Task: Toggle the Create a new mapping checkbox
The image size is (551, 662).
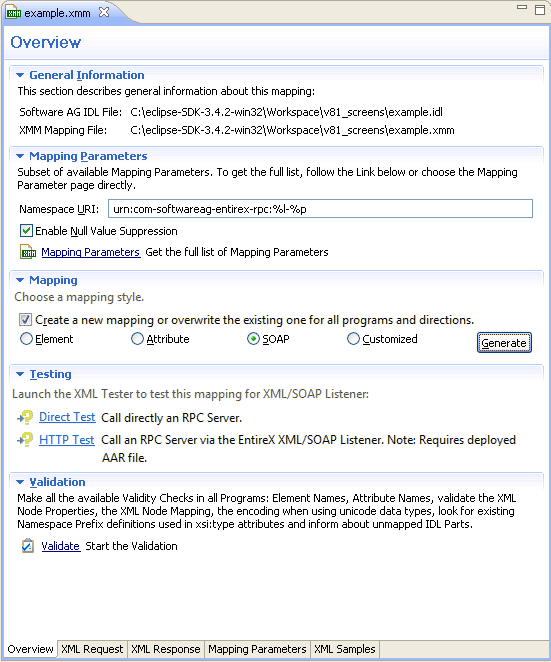Action: (x=25, y=320)
